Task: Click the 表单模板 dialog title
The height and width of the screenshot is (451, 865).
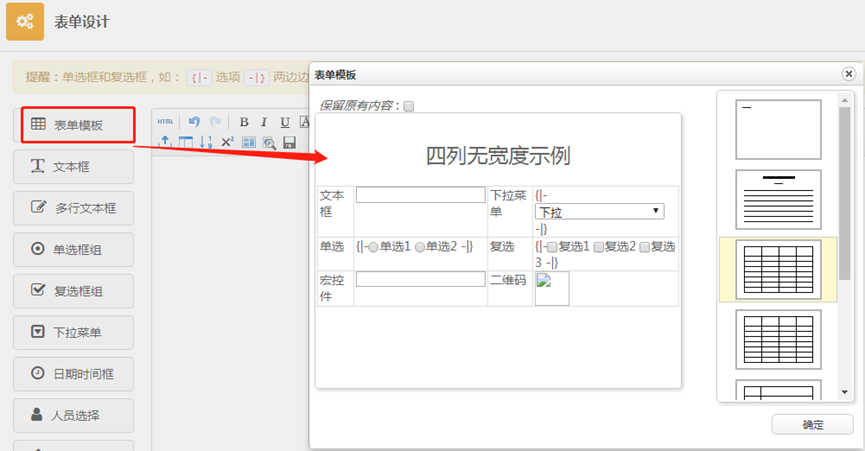Action: click(x=335, y=75)
